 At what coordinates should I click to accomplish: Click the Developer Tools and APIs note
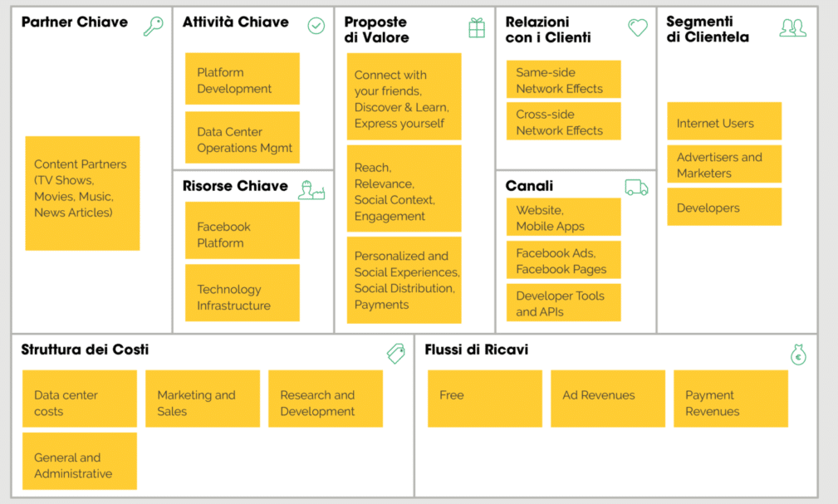pyautogui.click(x=564, y=302)
